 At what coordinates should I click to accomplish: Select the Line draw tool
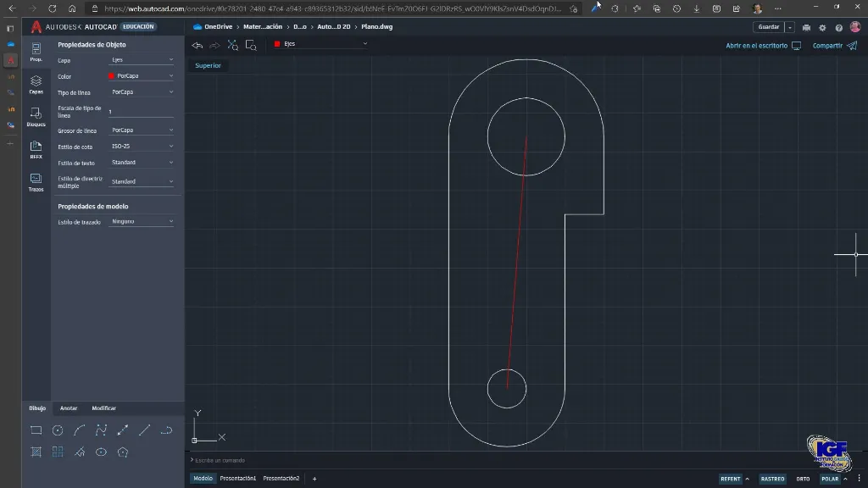point(144,430)
